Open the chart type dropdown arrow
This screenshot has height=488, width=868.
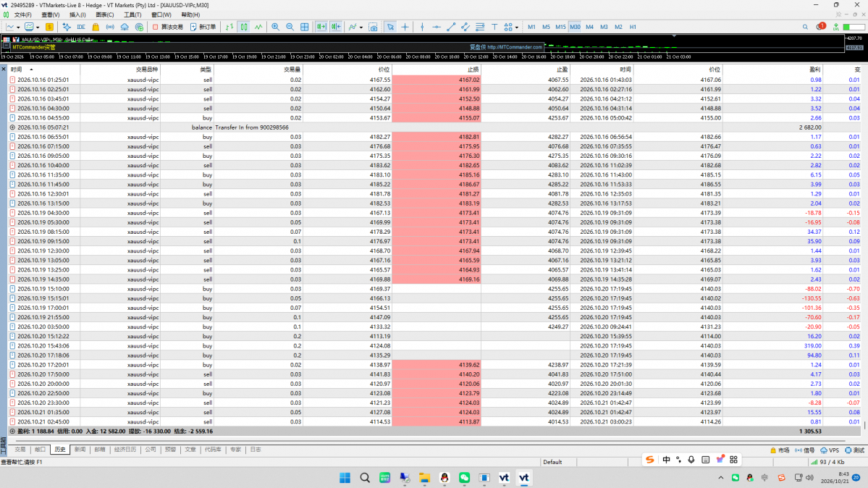tap(18, 27)
